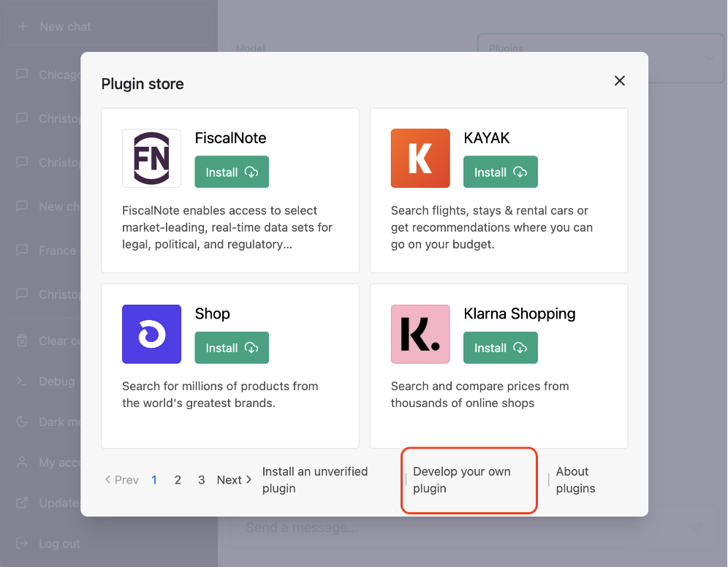Install the FiscalNote plugin
Image resolution: width=728 pixels, height=567 pixels.
pyautogui.click(x=232, y=172)
